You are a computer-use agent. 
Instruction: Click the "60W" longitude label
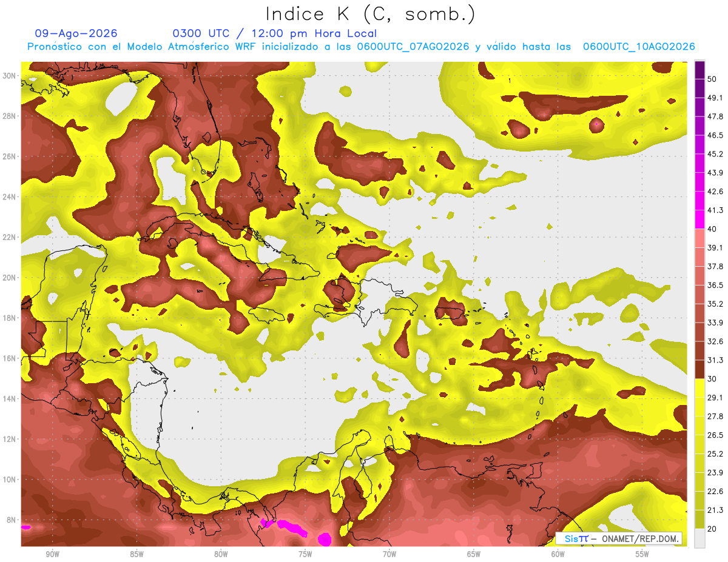pos(558,554)
